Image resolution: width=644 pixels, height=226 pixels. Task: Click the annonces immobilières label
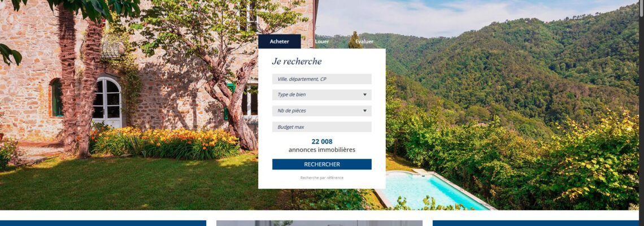click(321, 150)
